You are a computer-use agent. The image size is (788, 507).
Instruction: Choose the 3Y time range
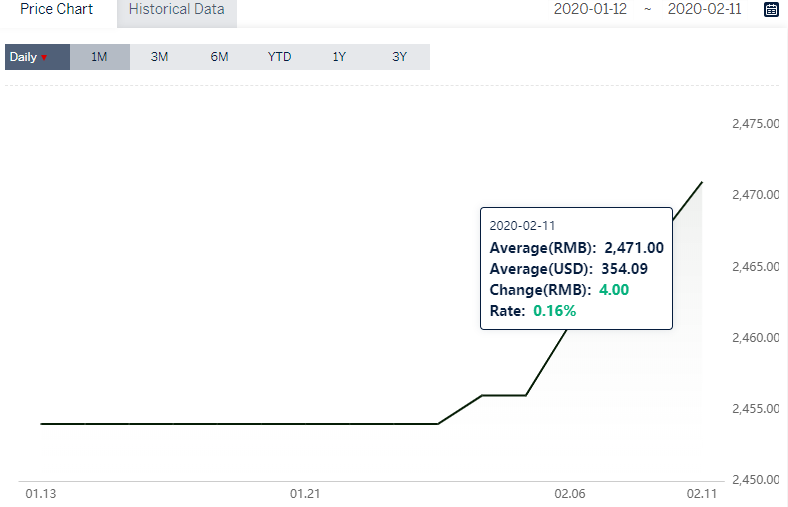[x=400, y=57]
